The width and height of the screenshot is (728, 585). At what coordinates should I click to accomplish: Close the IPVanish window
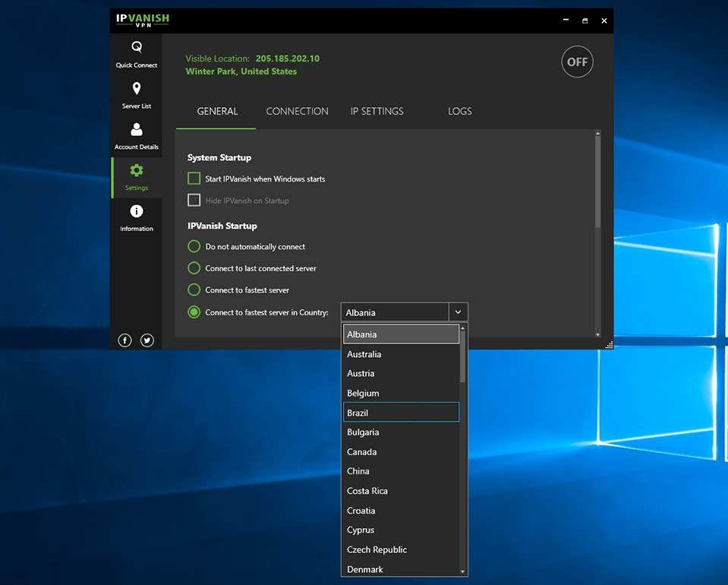tap(604, 21)
